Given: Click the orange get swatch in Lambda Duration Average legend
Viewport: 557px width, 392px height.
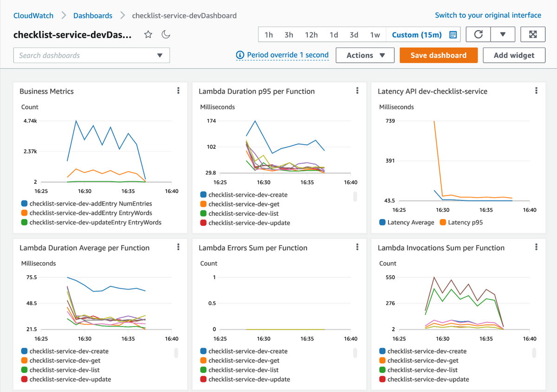Looking at the screenshot, I should [x=24, y=360].
